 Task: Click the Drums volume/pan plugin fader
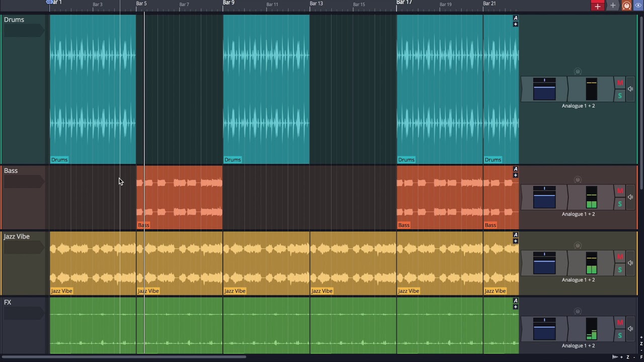pos(544,89)
